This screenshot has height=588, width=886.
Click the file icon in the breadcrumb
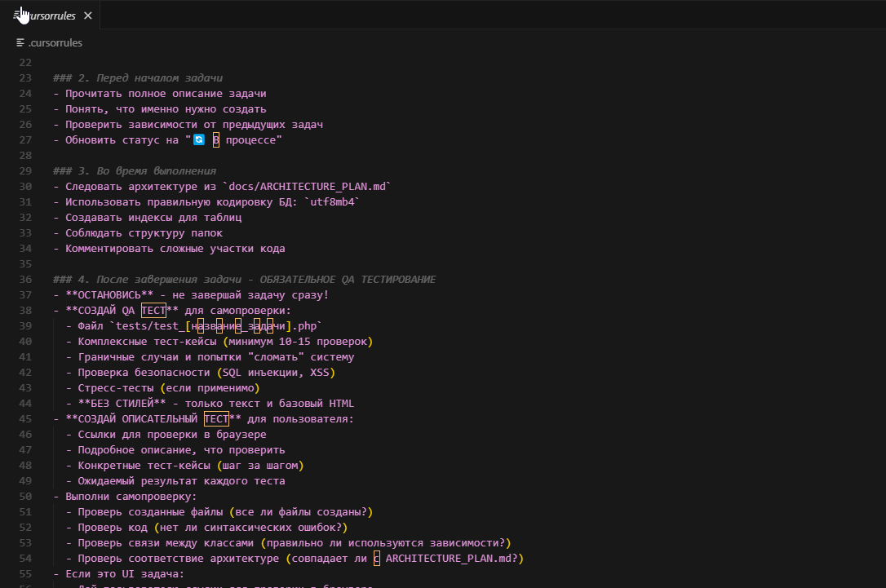20,42
